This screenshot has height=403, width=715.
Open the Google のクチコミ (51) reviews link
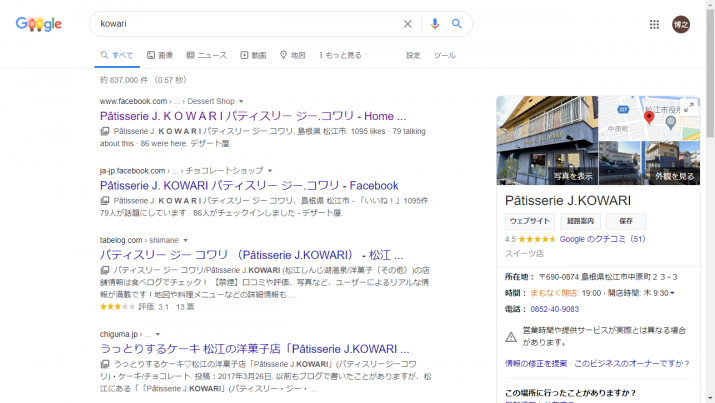(x=602, y=240)
